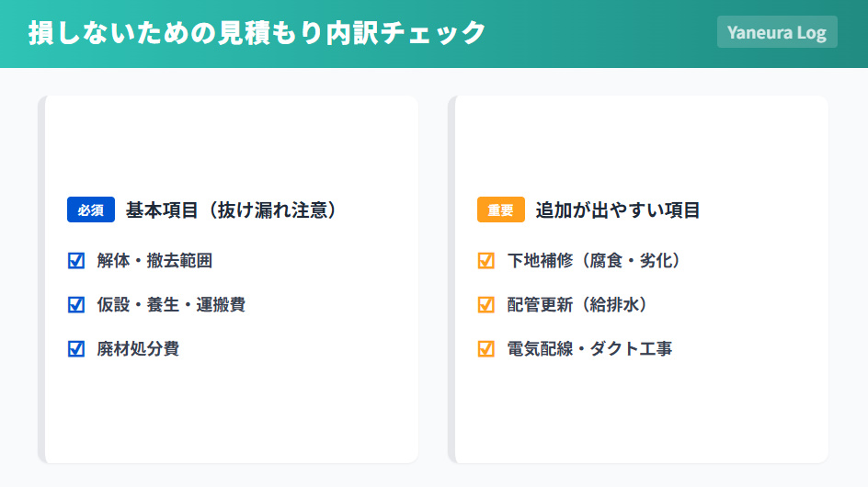
Task: Click the 下地補修(腐食・劣化) item label
Action: pos(594,261)
